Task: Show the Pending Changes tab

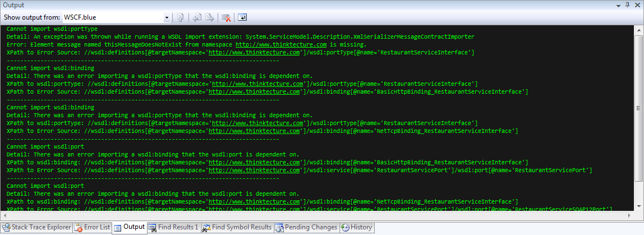Action: (306, 227)
